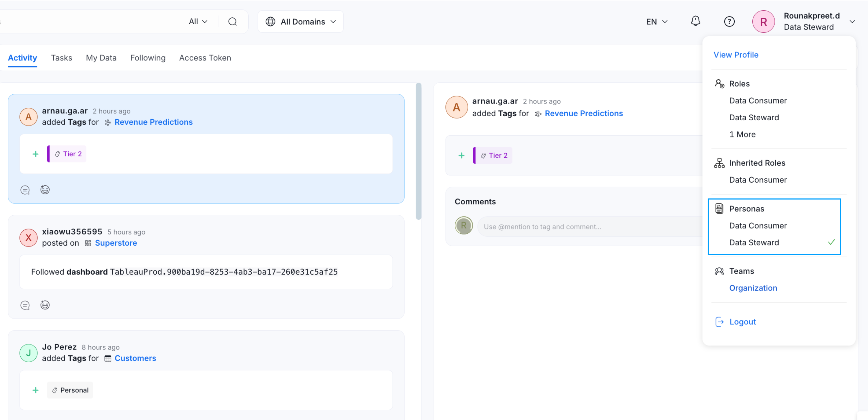Reply to arnau.ga.ar's Revenue Predictions post

(x=25, y=190)
